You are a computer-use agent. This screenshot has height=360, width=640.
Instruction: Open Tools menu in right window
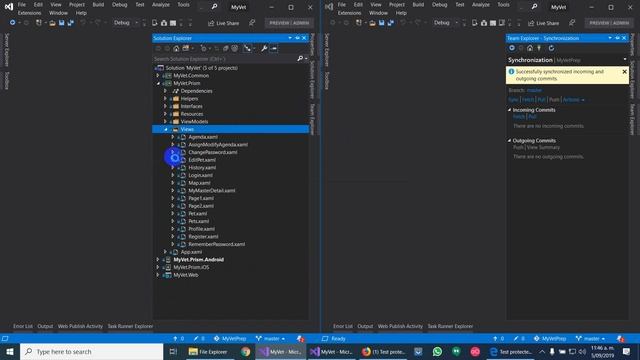(503, 4)
